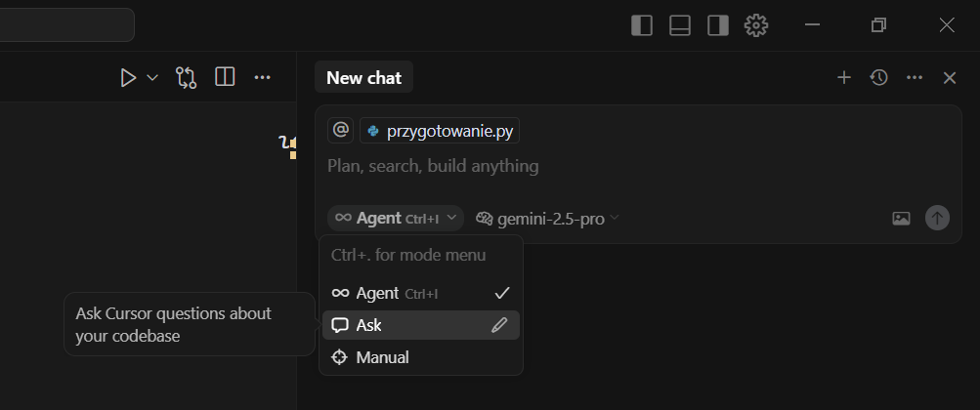Expand the run options dropdown arrow
The image size is (980, 410).
pos(151,78)
